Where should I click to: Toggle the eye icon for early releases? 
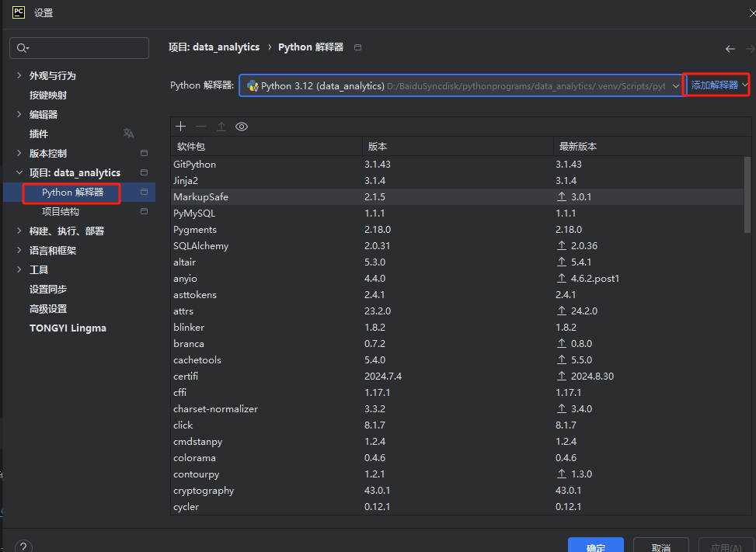coord(242,127)
